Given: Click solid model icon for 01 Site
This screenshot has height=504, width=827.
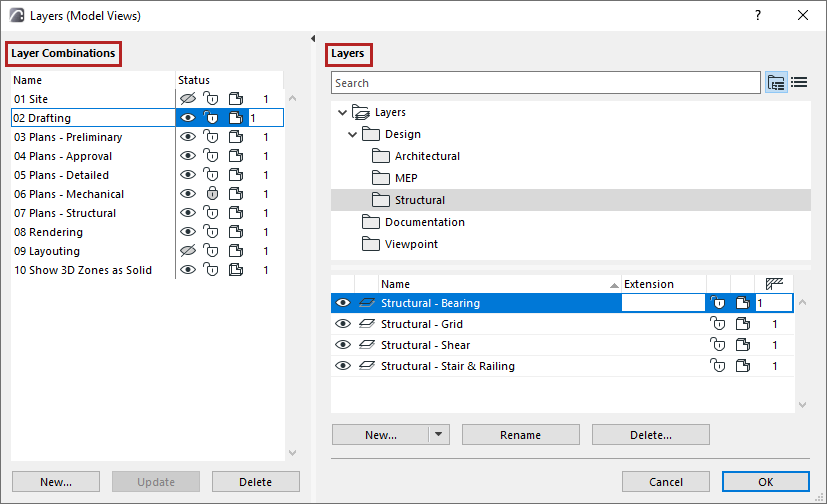Looking at the screenshot, I should [x=236, y=99].
